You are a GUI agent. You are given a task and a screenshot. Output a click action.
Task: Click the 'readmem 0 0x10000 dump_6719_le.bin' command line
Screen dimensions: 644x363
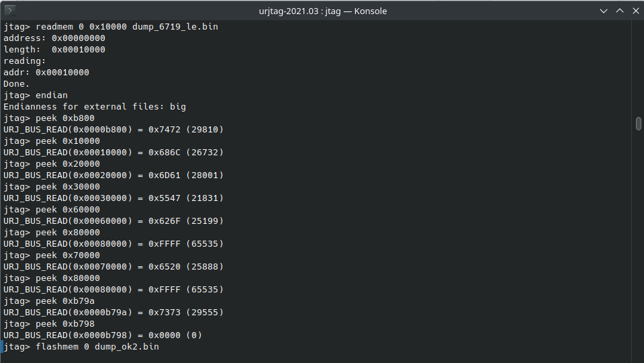coord(111,27)
